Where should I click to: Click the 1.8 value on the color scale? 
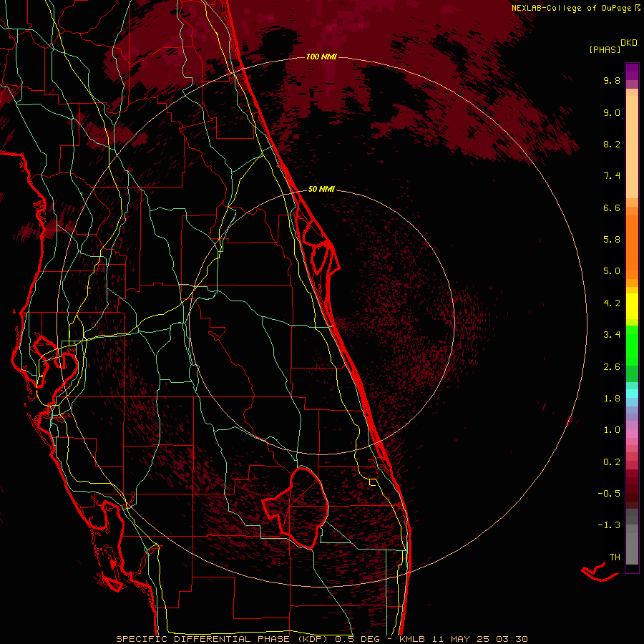click(612, 399)
